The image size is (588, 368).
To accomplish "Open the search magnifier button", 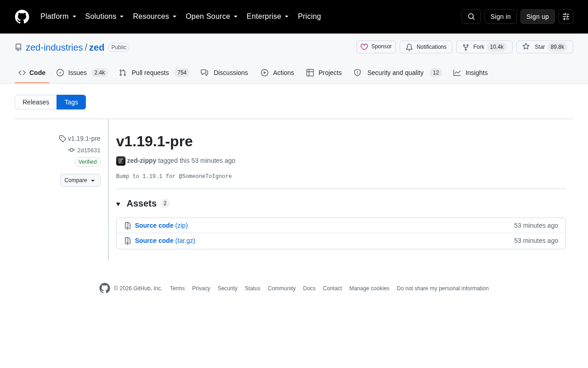I will (471, 17).
